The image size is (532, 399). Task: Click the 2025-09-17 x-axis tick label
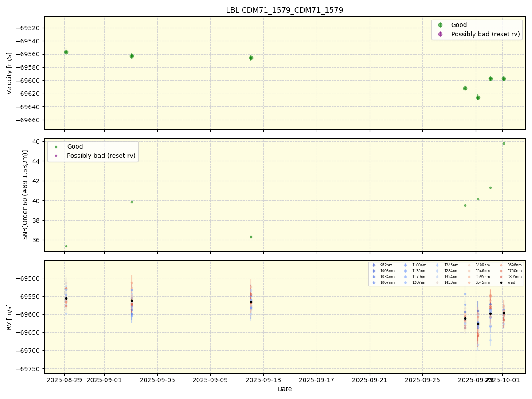(x=317, y=380)
